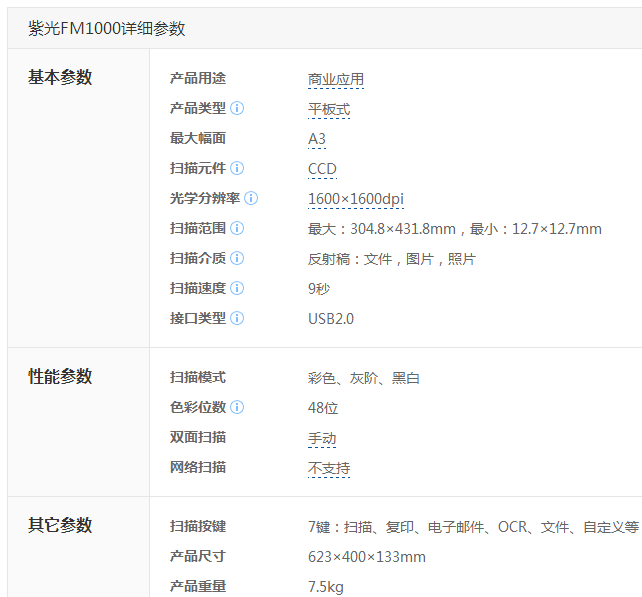This screenshot has width=642, height=597.
Task: Click info icon beside 扫描元件
Action: [237, 168]
